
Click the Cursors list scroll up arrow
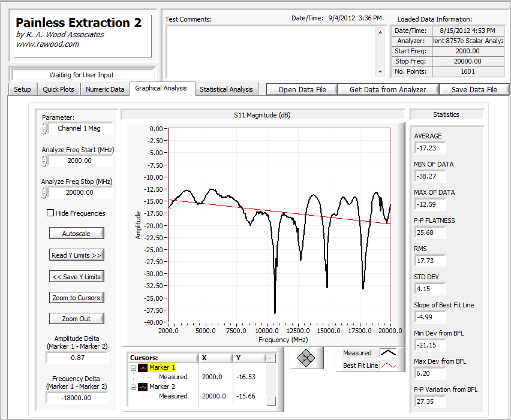pyautogui.click(x=270, y=358)
